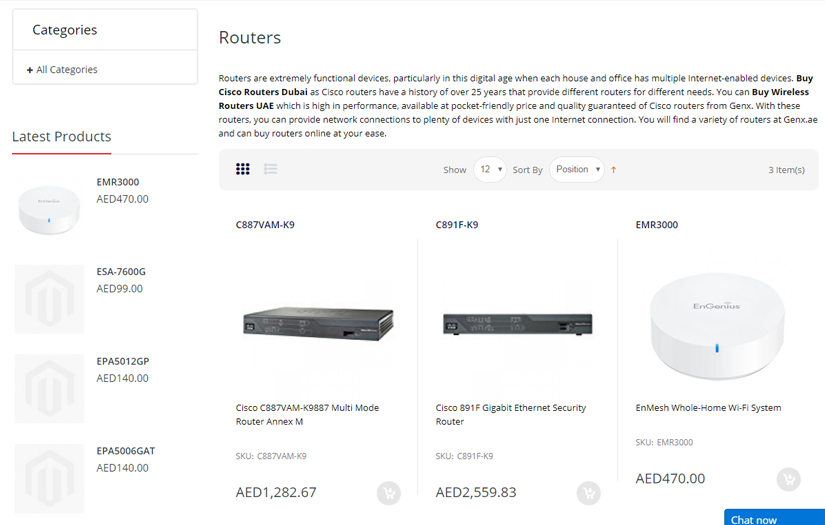Add EMR3000 Wi-Fi system to cart
The image size is (825, 525).
click(x=789, y=479)
